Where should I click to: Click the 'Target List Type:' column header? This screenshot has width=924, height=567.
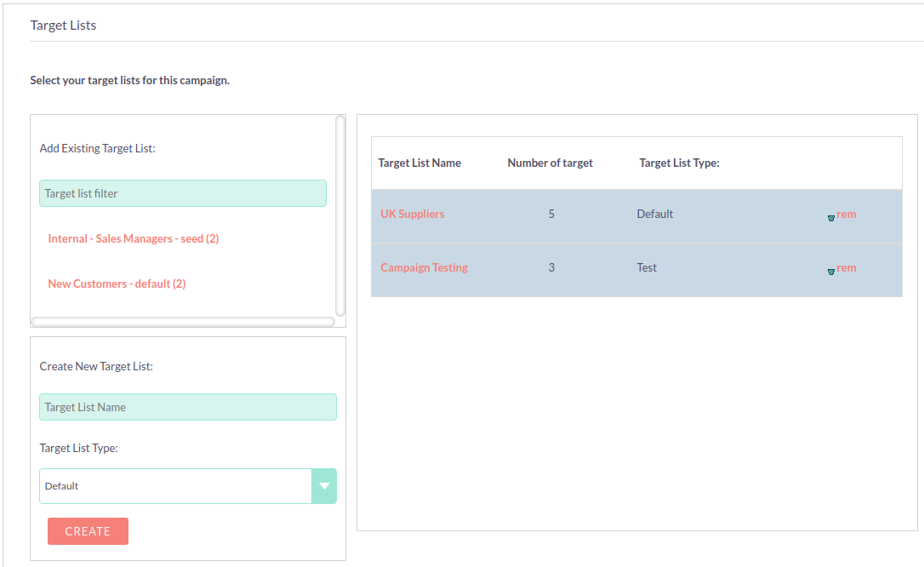679,163
